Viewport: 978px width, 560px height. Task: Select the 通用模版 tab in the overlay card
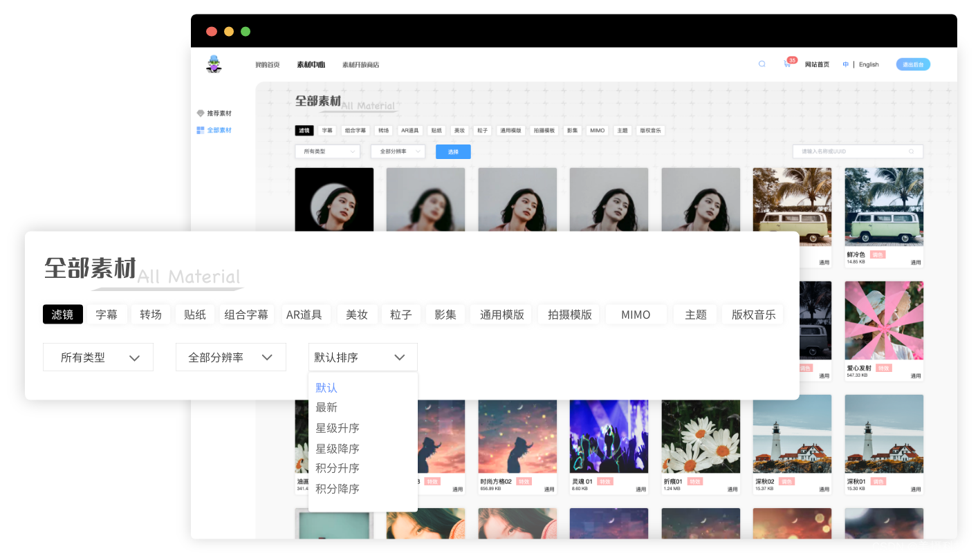(x=502, y=315)
